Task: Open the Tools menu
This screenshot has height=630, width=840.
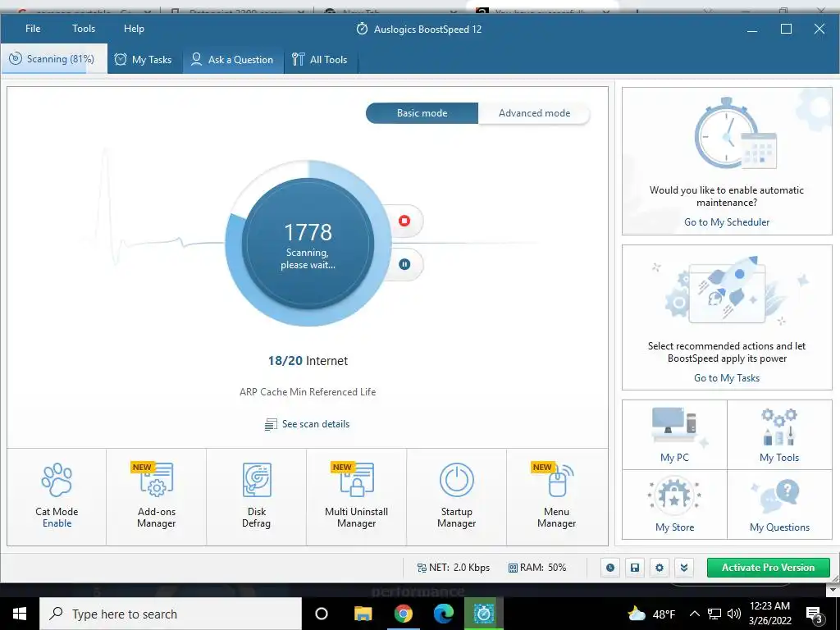Action: coord(84,29)
